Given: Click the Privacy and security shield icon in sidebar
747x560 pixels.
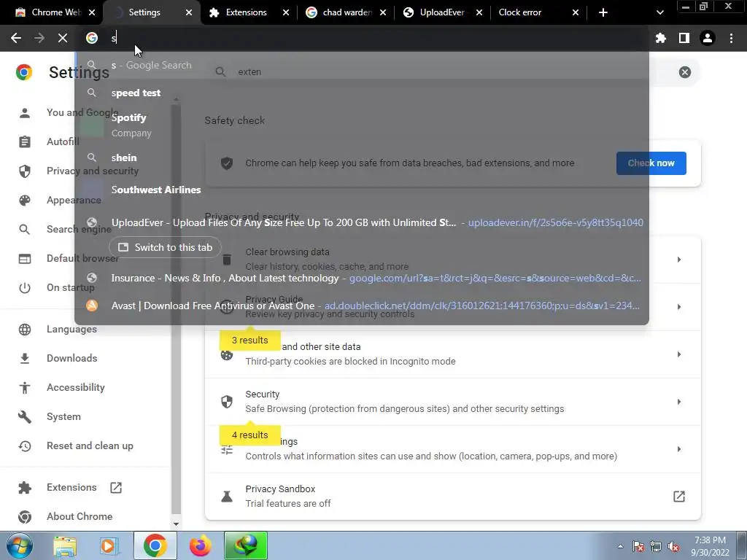Looking at the screenshot, I should pos(25,171).
